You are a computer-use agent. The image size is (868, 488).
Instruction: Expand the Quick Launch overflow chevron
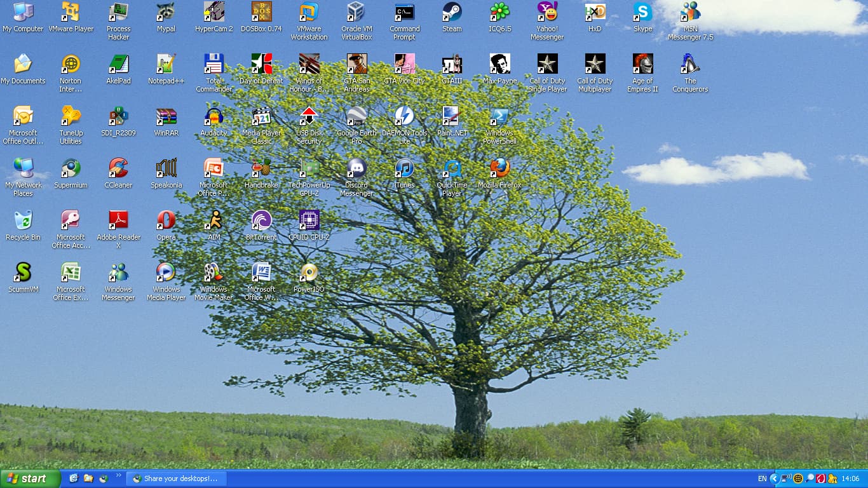pyautogui.click(x=119, y=477)
